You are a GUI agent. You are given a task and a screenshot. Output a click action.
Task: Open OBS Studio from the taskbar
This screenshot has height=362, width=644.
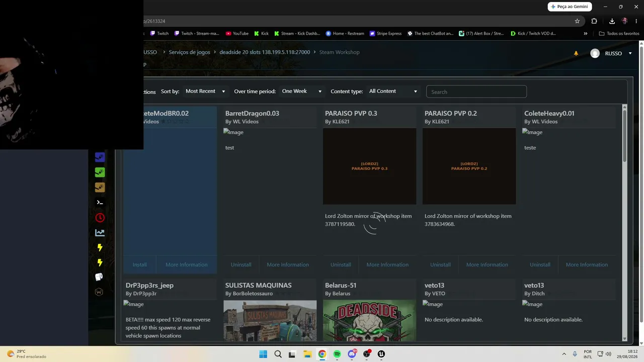tap(367, 354)
